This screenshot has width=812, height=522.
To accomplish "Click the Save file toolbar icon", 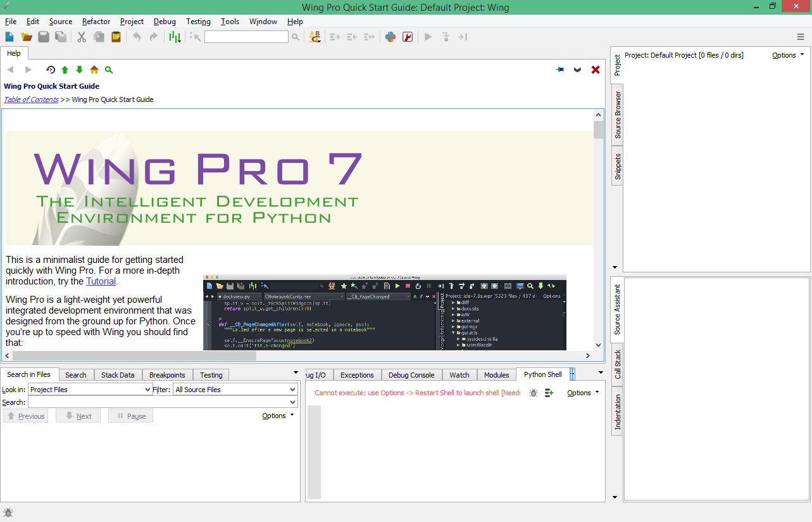I will pos(44,37).
